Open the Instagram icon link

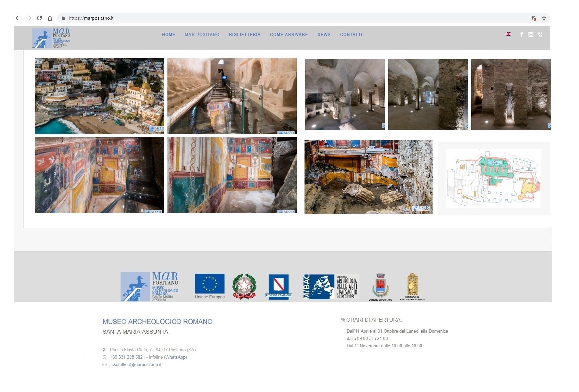tap(531, 34)
